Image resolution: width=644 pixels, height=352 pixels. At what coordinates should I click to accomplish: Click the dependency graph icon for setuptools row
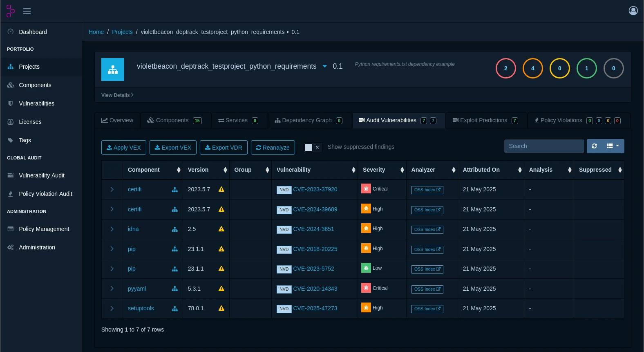pos(175,309)
